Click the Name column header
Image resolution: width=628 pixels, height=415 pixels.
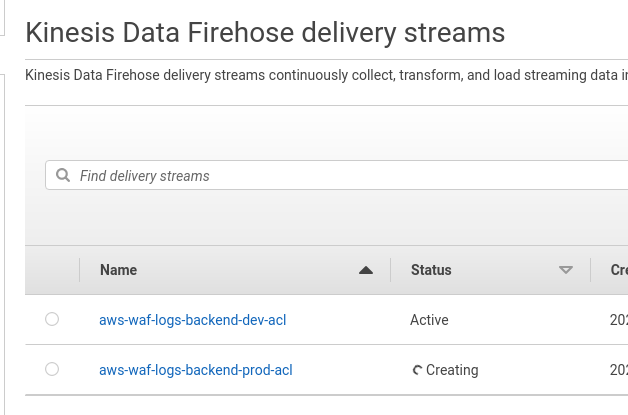click(x=119, y=270)
